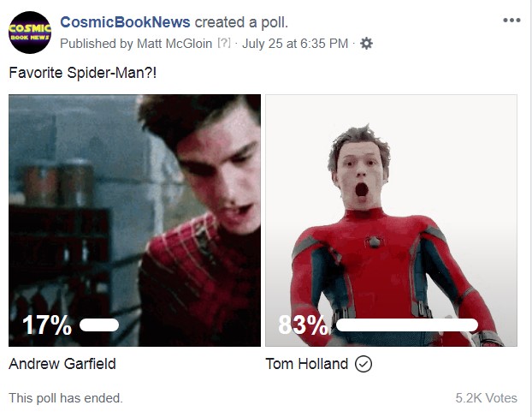The image size is (532, 417).
Task: Click the 83% percentage text
Action: [x=303, y=325]
